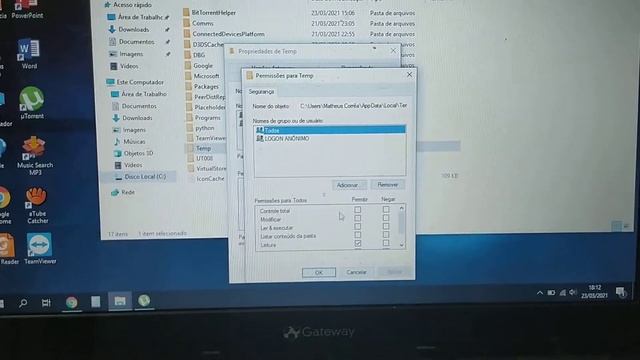
Task: Open the µTorrent taskbar icon
Action: tap(144, 301)
